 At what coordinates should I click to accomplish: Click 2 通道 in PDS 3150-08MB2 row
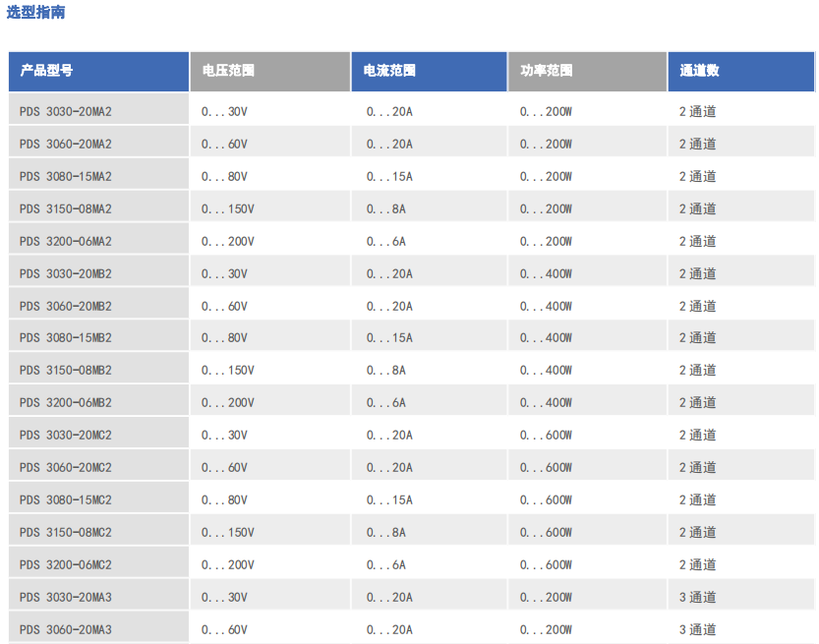click(x=698, y=371)
